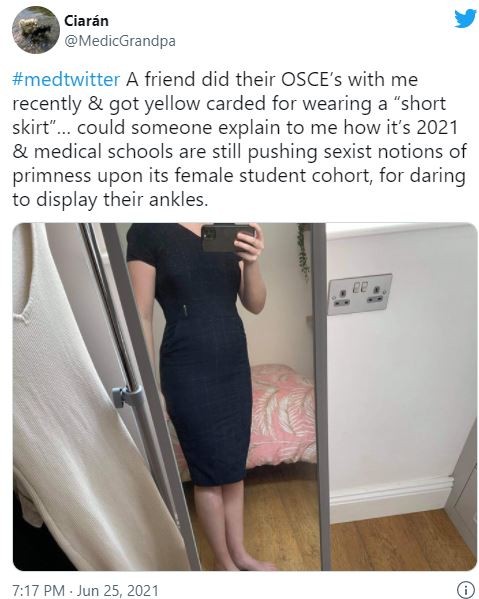The image size is (479, 599).
Task: Click the wall power socket in photo
Action: [360, 294]
